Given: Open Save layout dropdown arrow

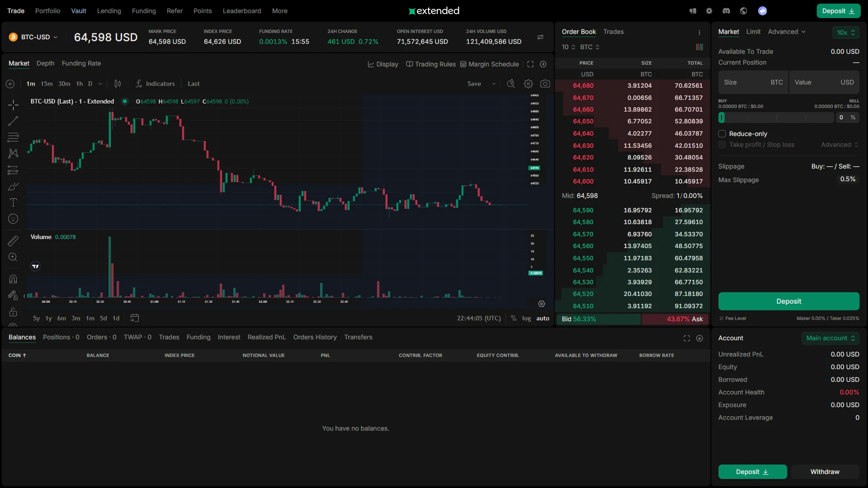Looking at the screenshot, I should click(494, 84).
